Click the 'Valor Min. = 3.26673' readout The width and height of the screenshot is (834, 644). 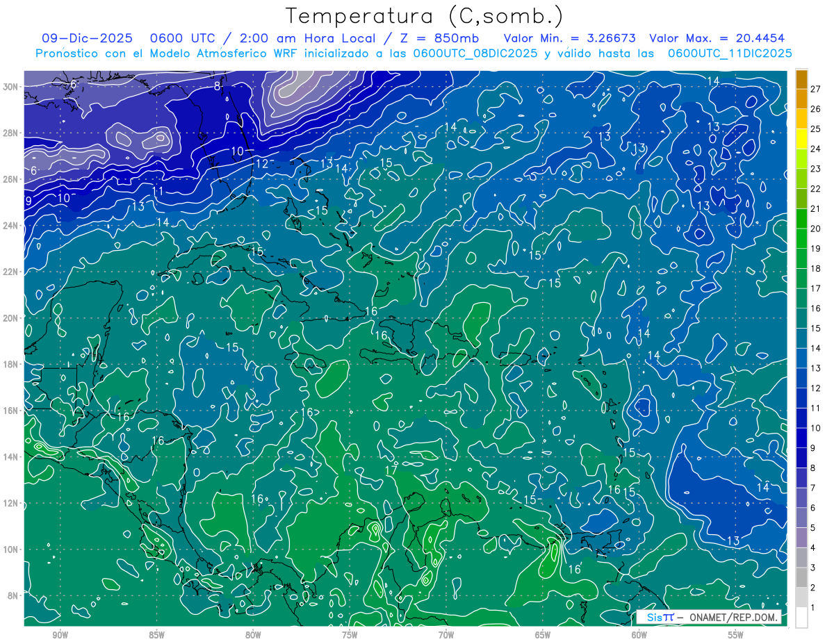click(569, 38)
